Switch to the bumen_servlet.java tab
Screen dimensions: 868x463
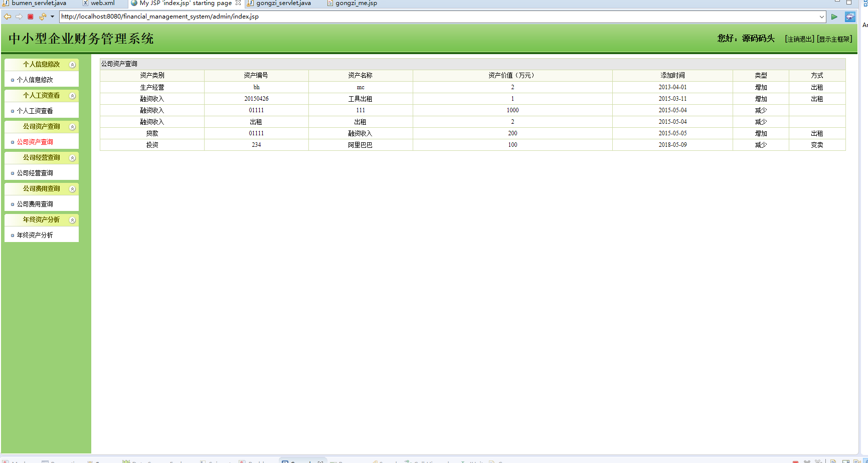point(35,3)
